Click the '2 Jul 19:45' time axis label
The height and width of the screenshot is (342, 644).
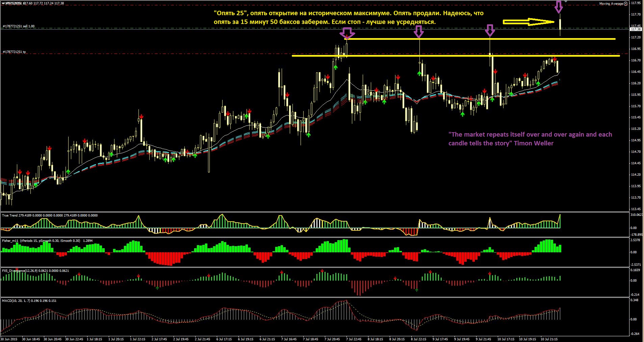tap(181, 339)
